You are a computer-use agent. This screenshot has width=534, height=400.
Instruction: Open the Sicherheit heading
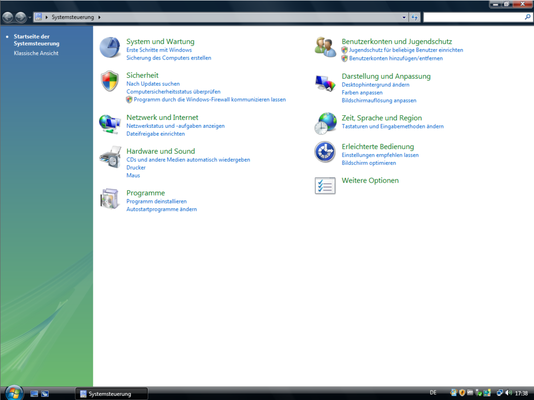coord(142,75)
